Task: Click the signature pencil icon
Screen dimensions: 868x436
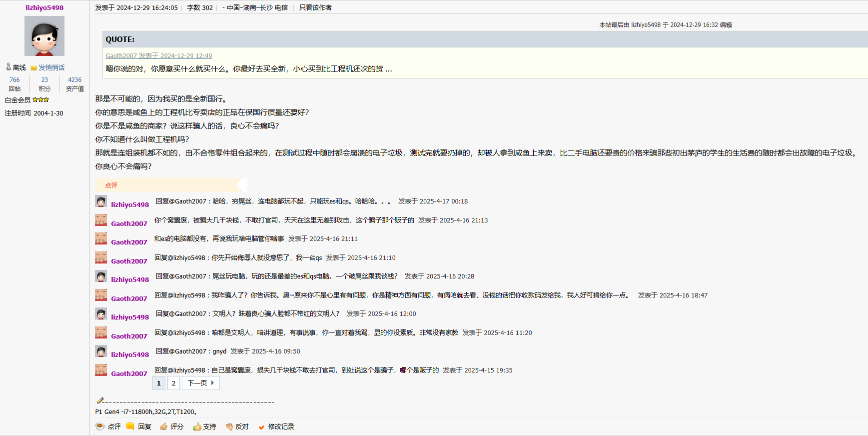Action: click(100, 400)
